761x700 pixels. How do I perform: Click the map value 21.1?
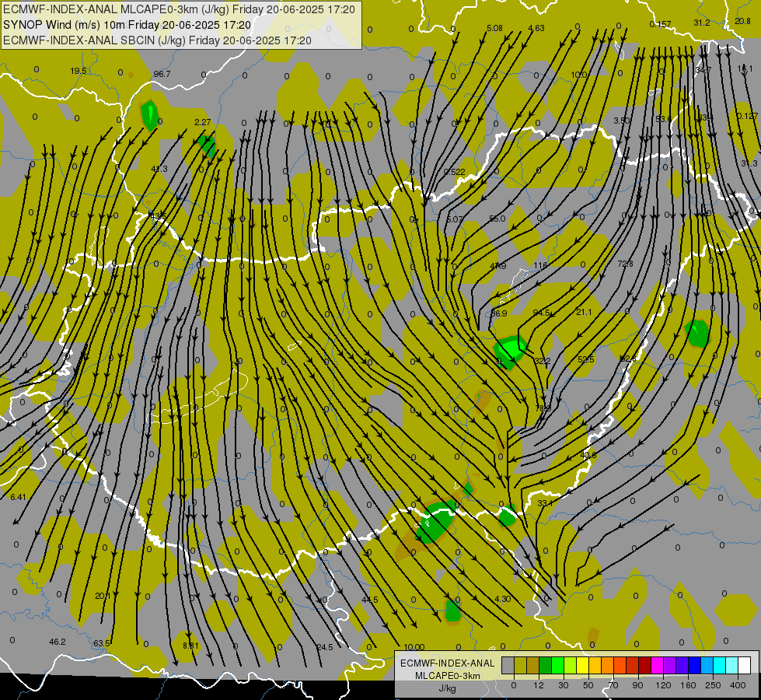point(584,312)
